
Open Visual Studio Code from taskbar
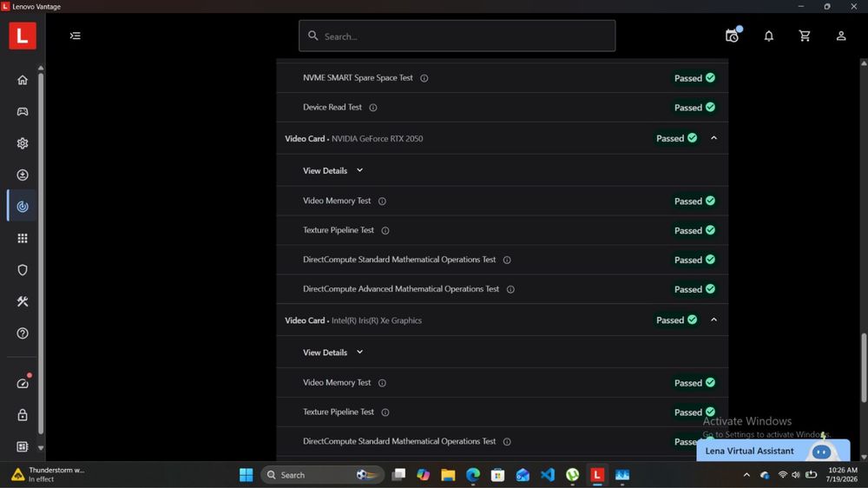pos(548,475)
